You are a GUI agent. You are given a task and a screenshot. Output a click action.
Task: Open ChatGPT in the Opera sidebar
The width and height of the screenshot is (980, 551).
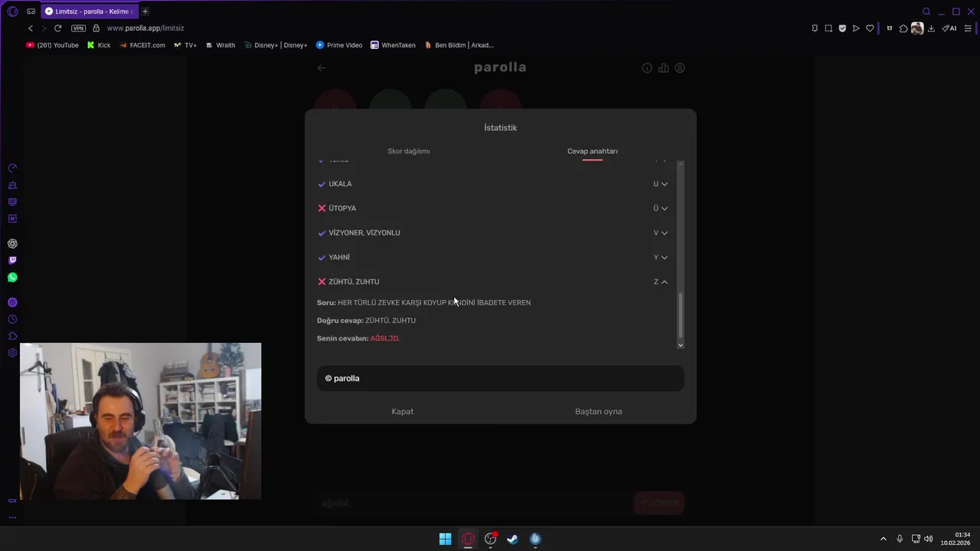[x=12, y=243]
